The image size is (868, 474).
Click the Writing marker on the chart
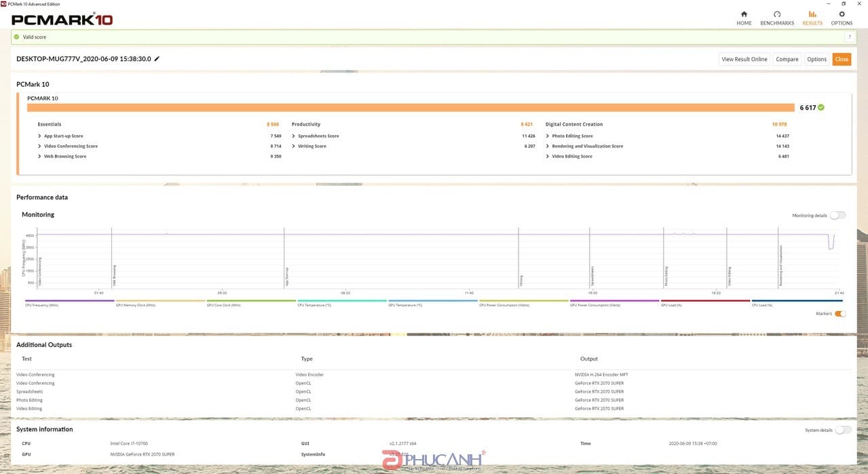pos(521,280)
